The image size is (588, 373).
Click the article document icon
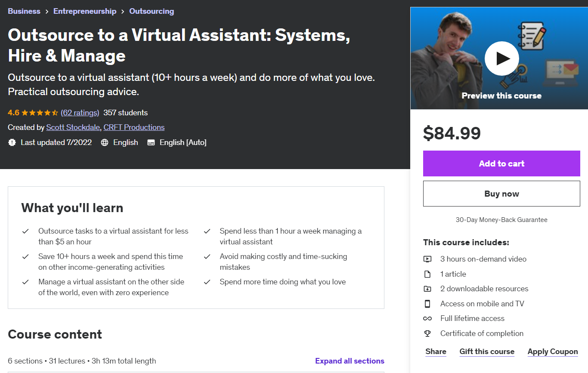(x=427, y=274)
